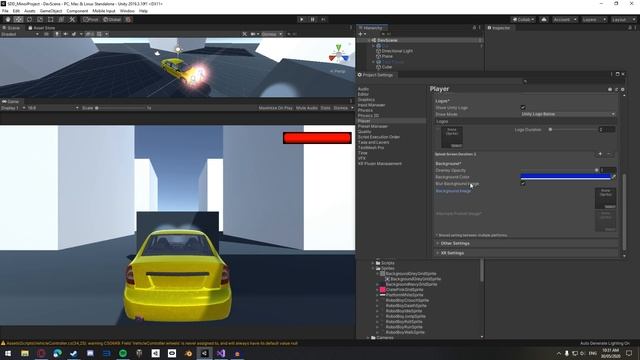Screen dimensions: 640x360
Task: Open the aspect ratio 16:9 dropdown in Game view
Action: click(53, 108)
